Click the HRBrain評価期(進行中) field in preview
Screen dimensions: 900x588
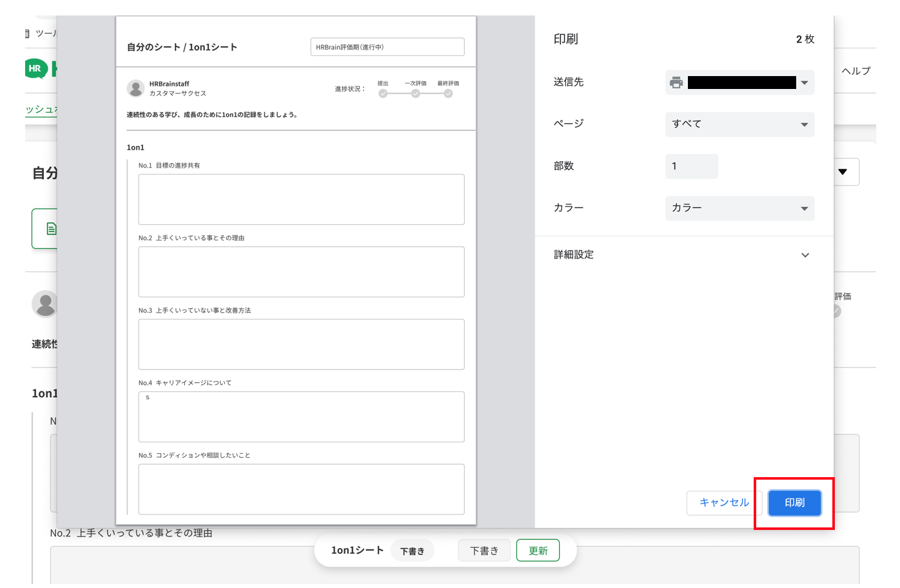[x=387, y=47]
